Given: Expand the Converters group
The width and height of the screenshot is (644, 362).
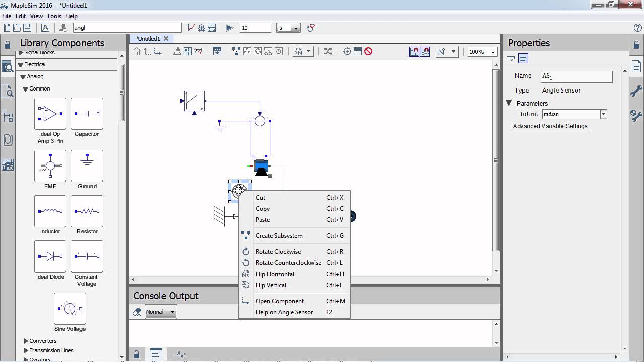Looking at the screenshot, I should click(26, 341).
